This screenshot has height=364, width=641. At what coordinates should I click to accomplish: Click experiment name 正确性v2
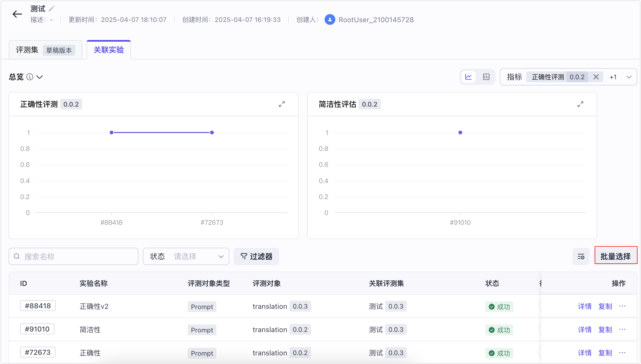tap(94, 306)
